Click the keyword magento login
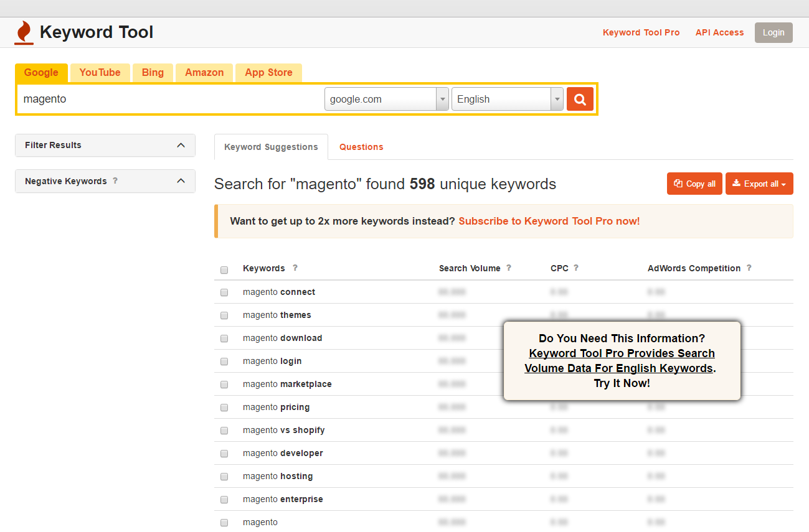The image size is (809, 532). [x=272, y=361]
